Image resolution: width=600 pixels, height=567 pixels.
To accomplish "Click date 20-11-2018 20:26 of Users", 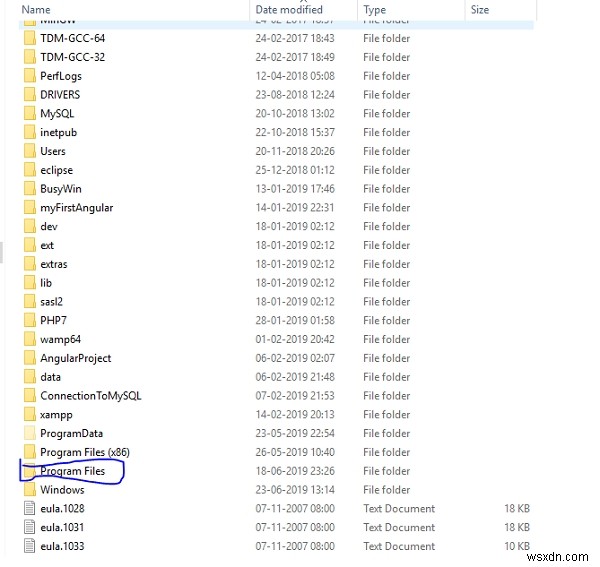I will click(295, 151).
